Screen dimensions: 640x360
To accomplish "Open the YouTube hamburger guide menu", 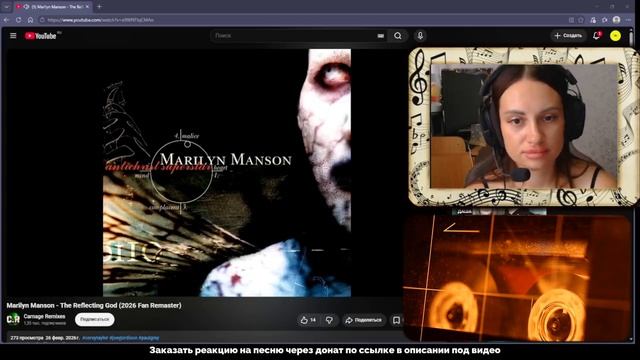I will (13, 36).
